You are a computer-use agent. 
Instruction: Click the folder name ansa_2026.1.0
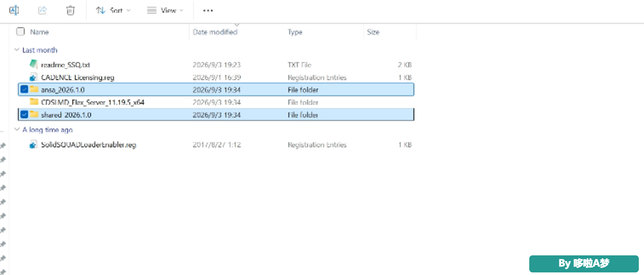(x=63, y=90)
